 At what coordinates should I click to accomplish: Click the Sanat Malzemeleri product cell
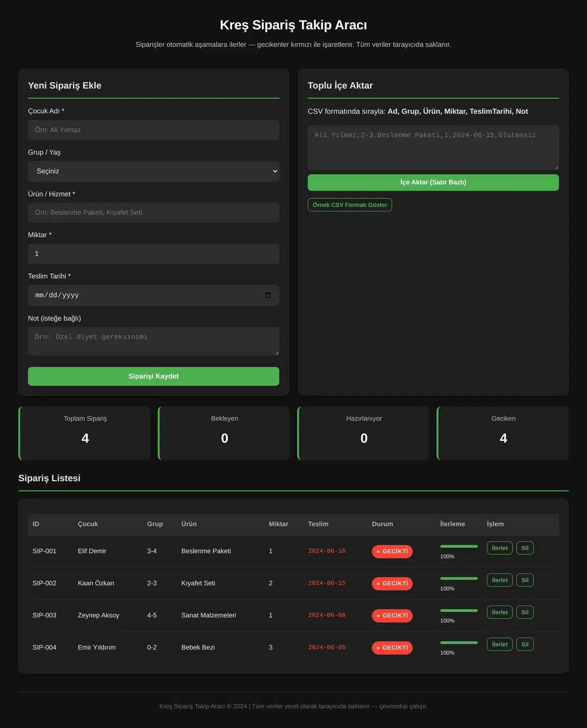coord(209,615)
